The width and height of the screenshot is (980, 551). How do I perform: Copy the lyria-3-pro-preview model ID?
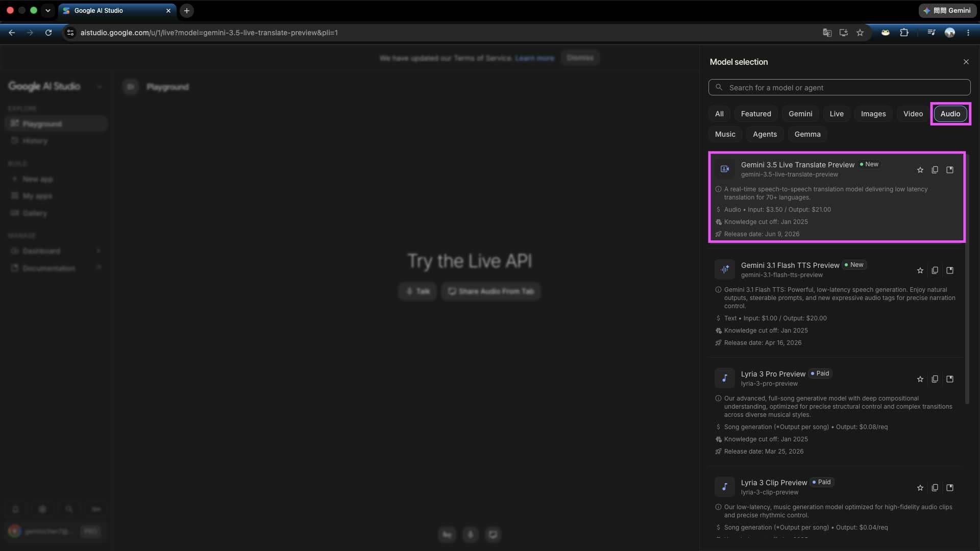tap(935, 379)
